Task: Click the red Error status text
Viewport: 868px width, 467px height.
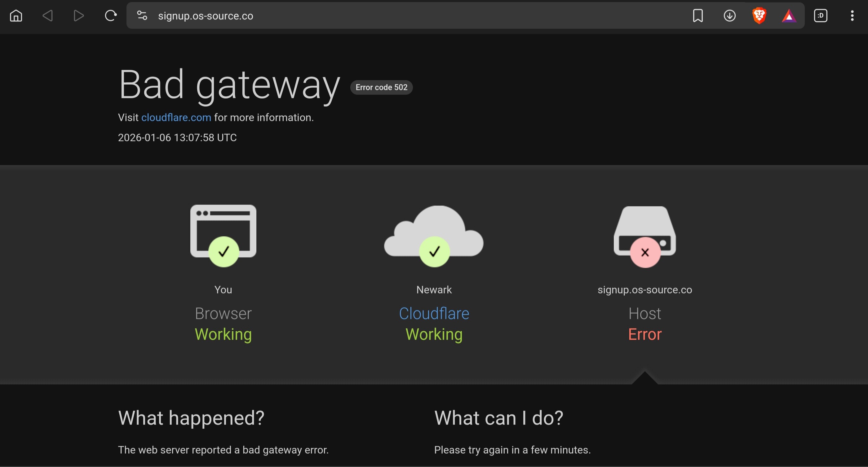Action: point(644,334)
